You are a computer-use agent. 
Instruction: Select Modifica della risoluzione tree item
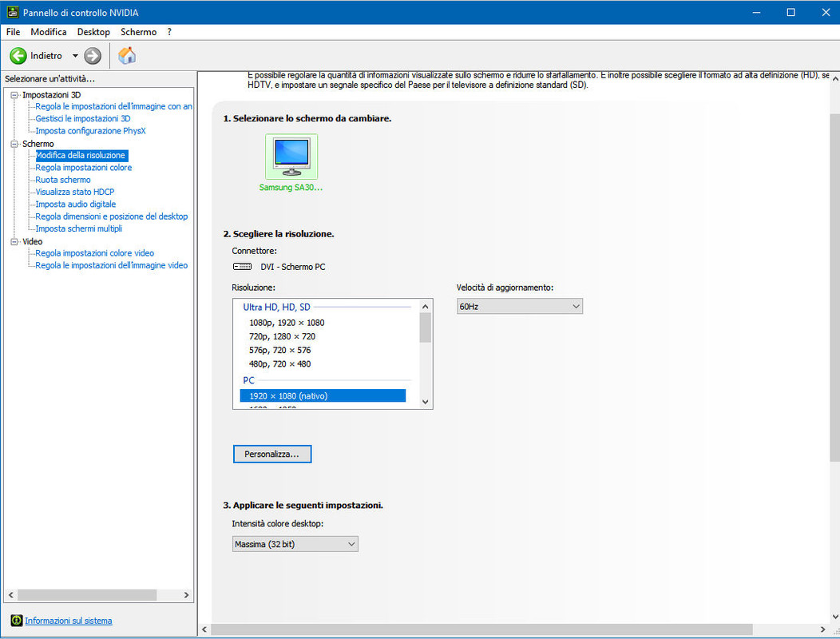[81, 156]
